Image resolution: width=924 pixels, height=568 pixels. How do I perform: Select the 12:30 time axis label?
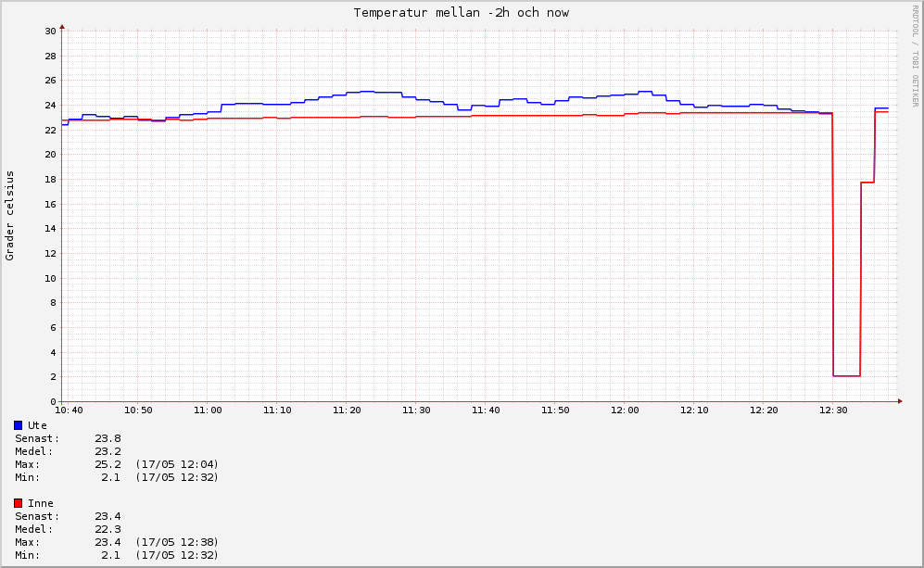833,410
